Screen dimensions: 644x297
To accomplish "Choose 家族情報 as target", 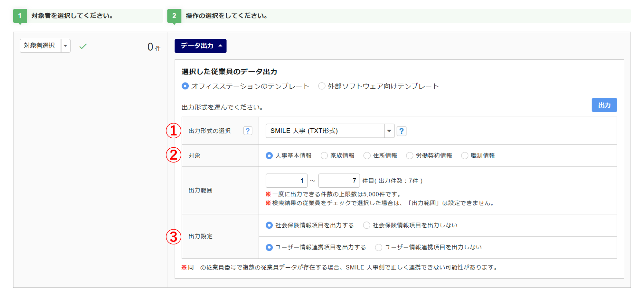I will pos(324,156).
